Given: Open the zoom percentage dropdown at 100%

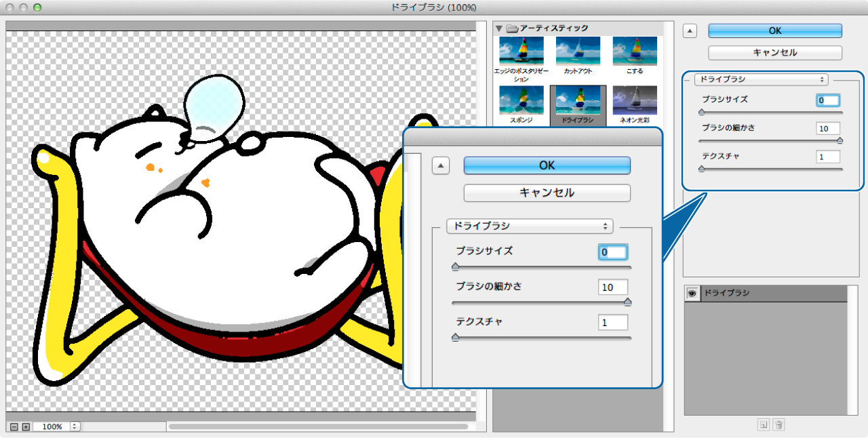Looking at the screenshot, I should click(75, 426).
